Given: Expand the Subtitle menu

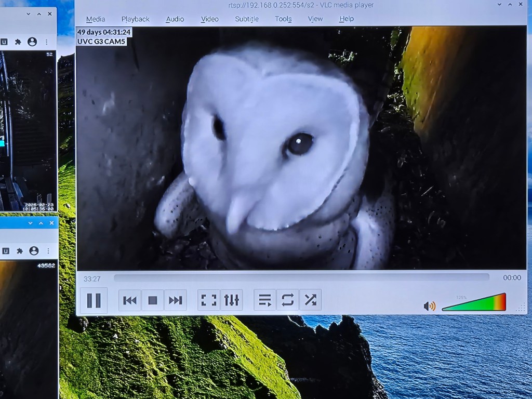Looking at the screenshot, I should [x=247, y=19].
